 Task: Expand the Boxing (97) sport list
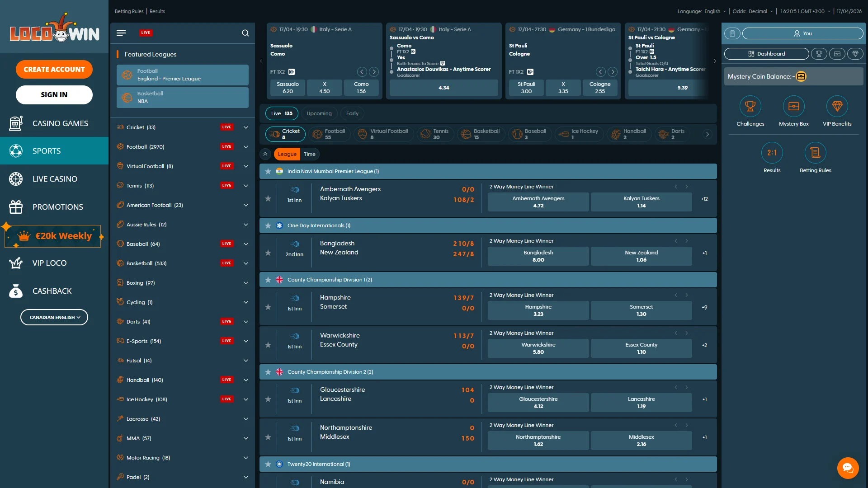click(246, 283)
